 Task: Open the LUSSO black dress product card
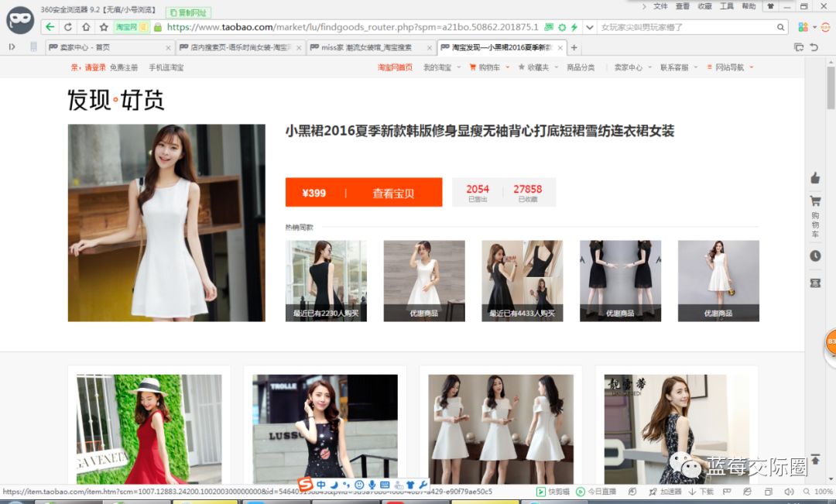coord(324,428)
